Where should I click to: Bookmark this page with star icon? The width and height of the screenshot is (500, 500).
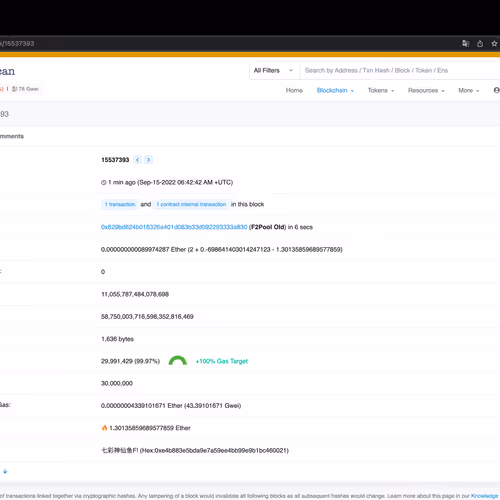pos(494,43)
